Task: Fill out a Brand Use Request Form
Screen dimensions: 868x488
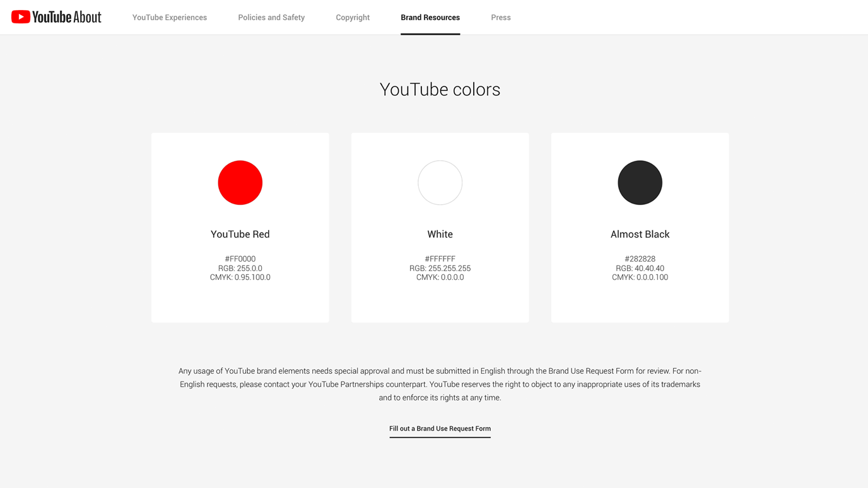Action: coord(440,429)
